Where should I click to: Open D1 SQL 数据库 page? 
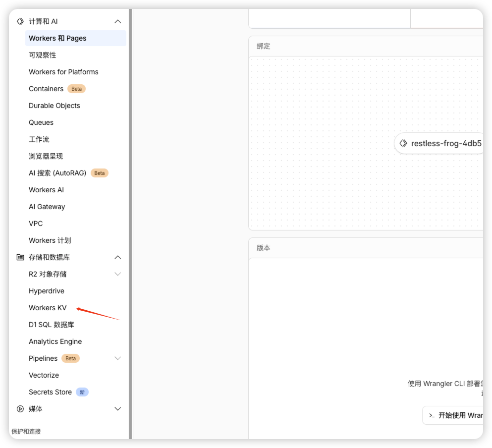point(52,325)
